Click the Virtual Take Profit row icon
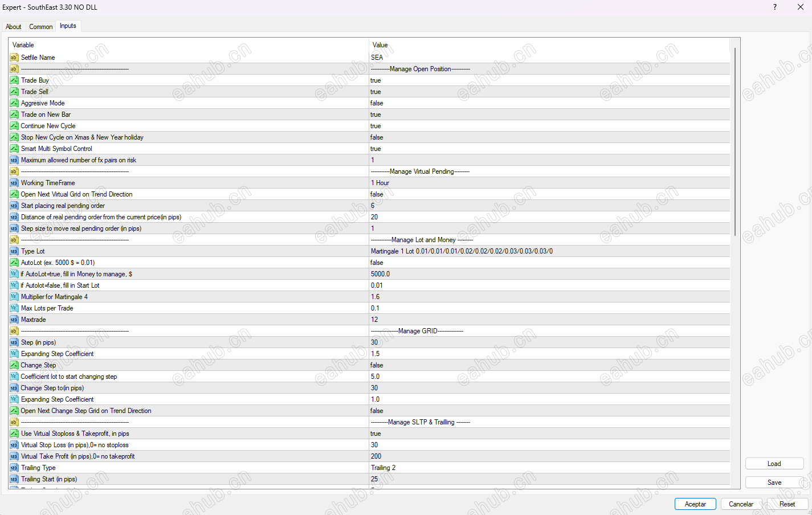Screen dimensions: 812x515 (x=14, y=456)
